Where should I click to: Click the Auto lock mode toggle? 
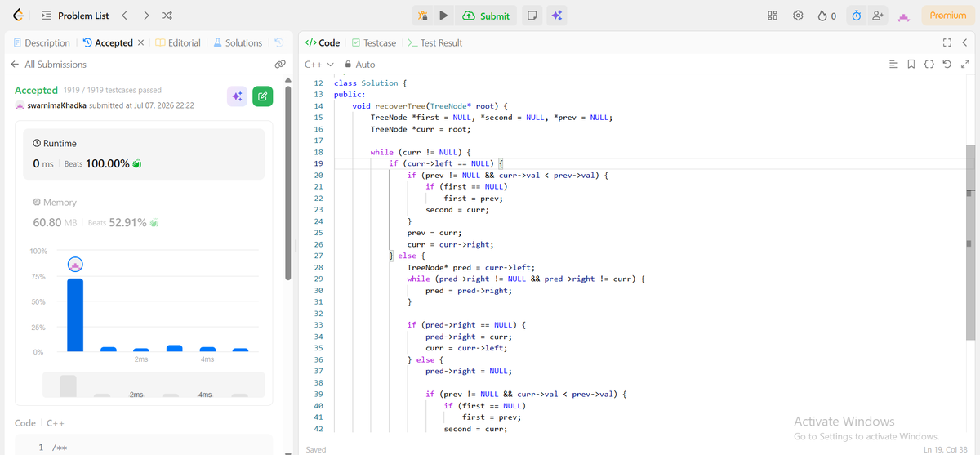(x=360, y=65)
